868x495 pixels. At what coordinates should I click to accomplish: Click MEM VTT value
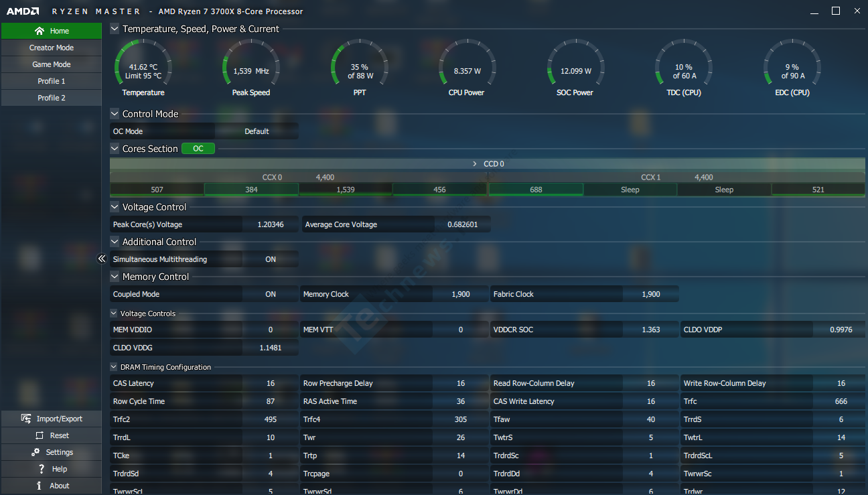(461, 330)
